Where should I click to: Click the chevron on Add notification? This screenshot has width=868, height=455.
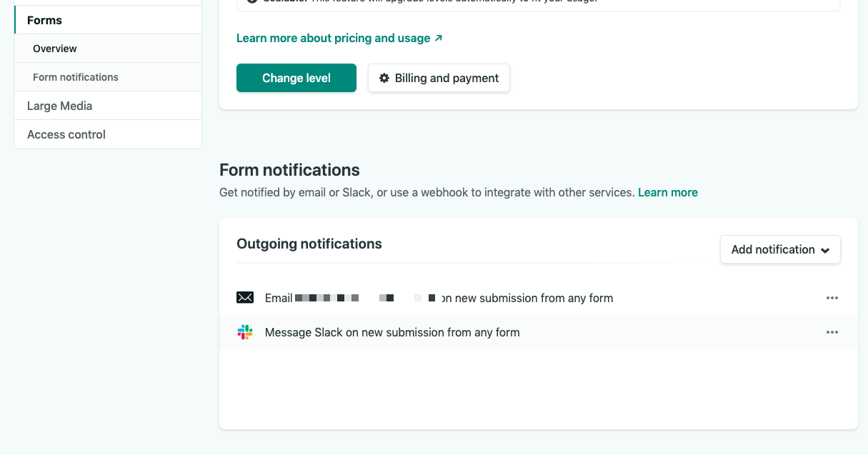(x=825, y=250)
